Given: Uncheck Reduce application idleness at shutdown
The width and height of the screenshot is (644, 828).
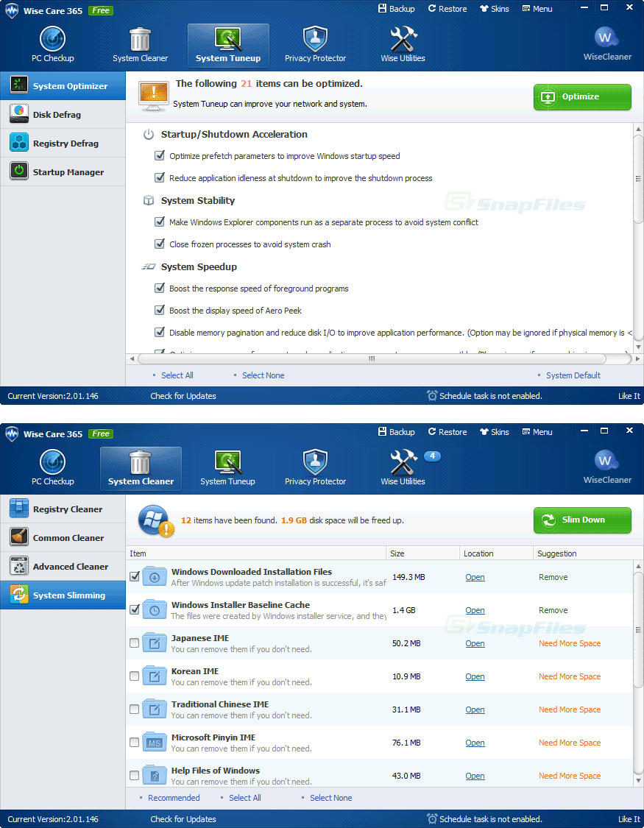Looking at the screenshot, I should click(x=160, y=177).
